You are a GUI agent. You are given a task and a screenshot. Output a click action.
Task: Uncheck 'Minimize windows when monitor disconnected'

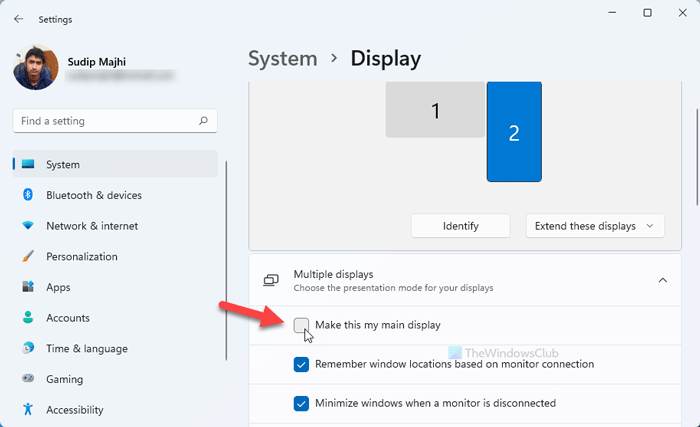coord(302,404)
